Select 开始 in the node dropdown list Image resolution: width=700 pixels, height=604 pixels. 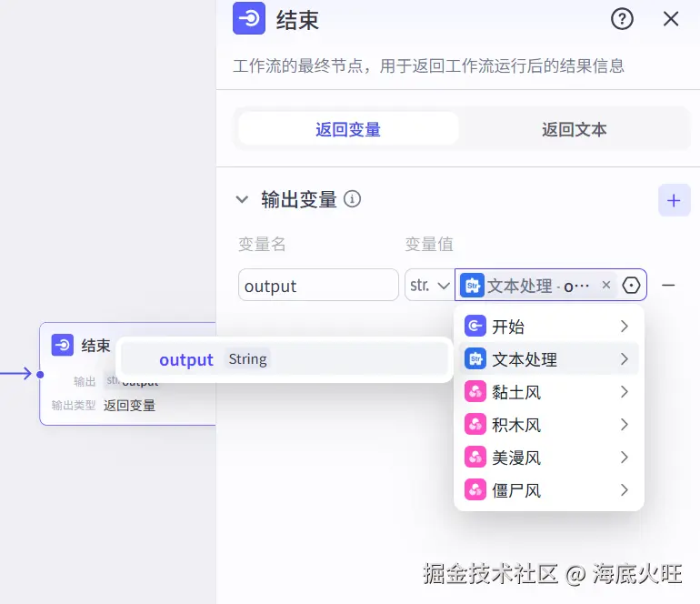(549, 327)
